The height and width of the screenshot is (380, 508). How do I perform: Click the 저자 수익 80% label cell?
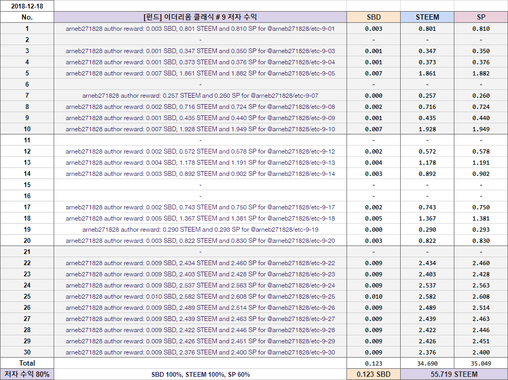point(27,374)
